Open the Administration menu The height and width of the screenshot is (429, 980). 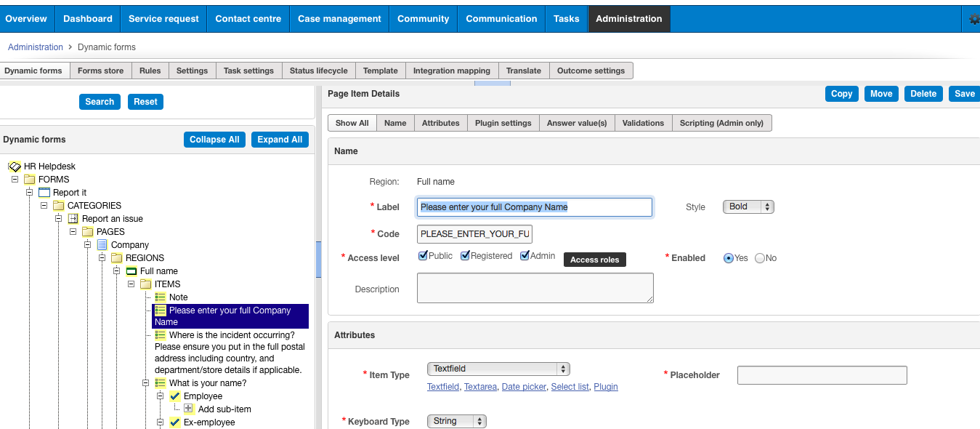click(629, 18)
